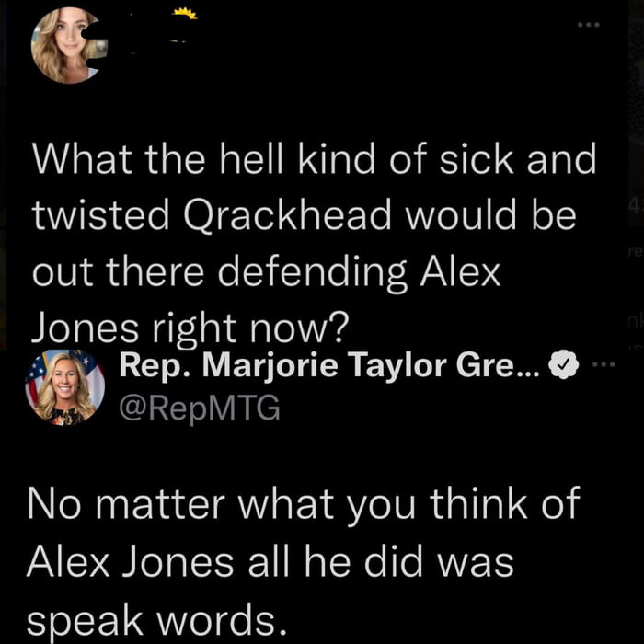Image resolution: width=644 pixels, height=644 pixels.
Task: Click the faint "re" text at right edge
Action: (635, 248)
